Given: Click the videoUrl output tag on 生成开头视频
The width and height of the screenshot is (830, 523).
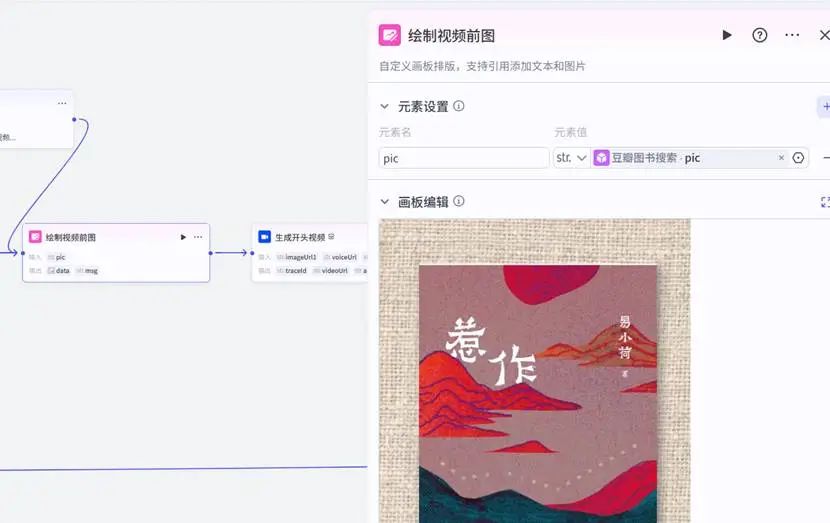Looking at the screenshot, I should click(330, 270).
